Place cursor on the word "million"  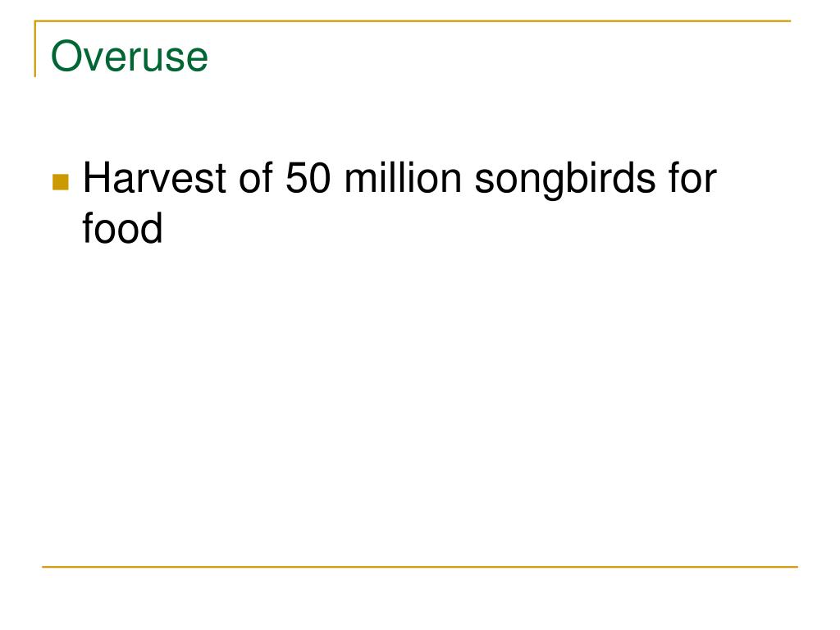(402, 179)
